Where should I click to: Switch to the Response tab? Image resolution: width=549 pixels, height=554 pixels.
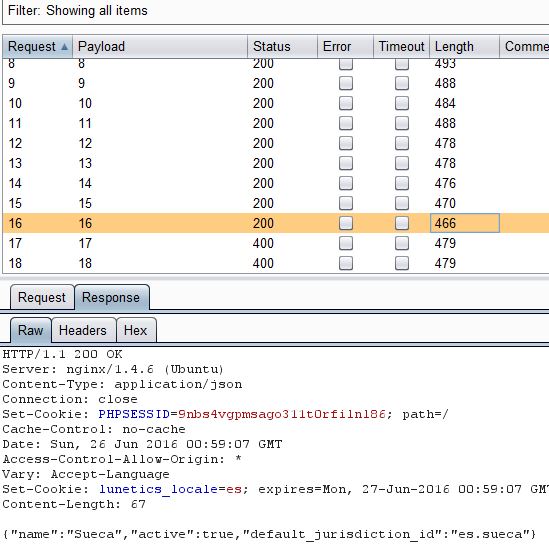111,297
